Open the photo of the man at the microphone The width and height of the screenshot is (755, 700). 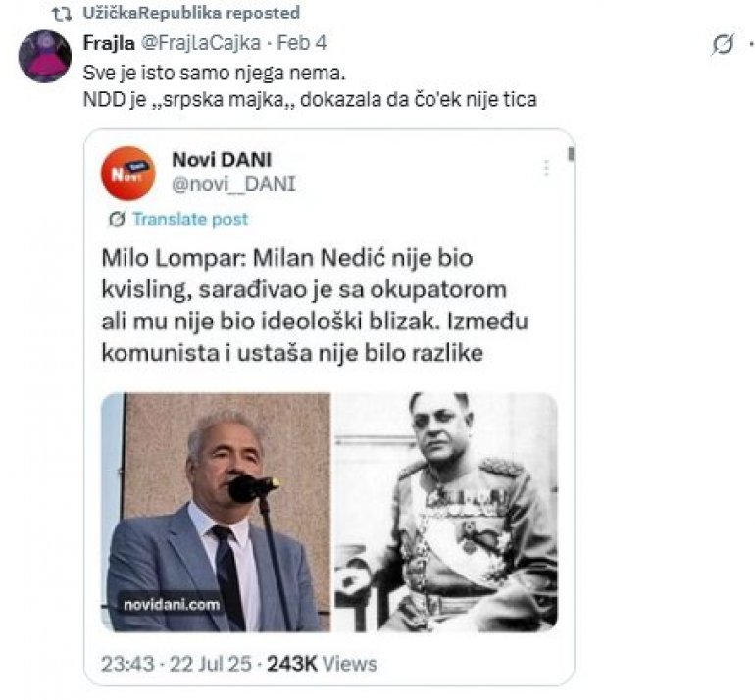pos(216,511)
